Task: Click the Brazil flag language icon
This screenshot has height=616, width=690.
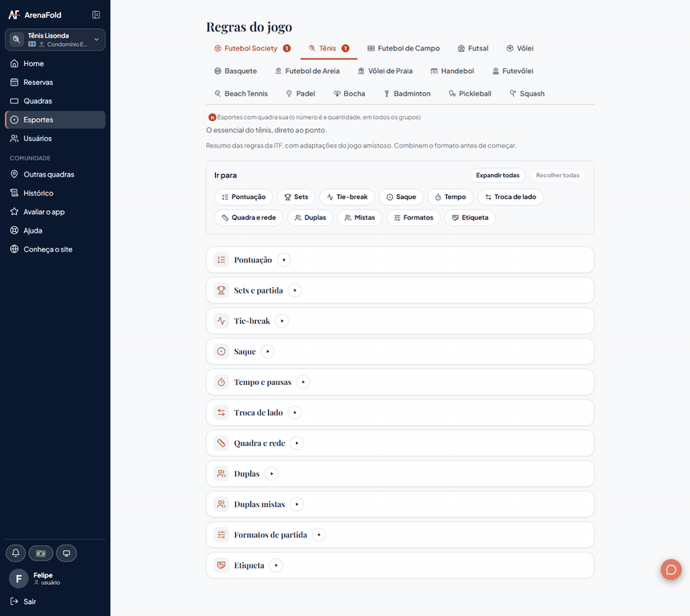Action: click(41, 553)
